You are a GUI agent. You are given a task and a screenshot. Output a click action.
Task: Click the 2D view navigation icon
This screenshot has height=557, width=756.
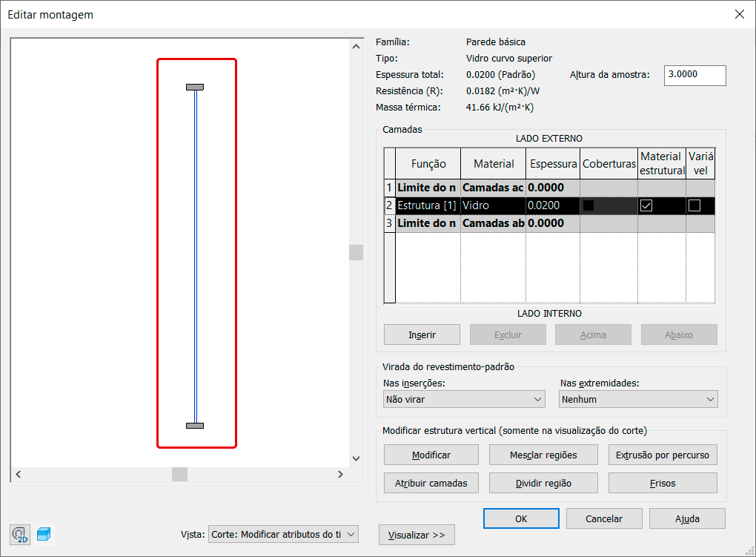pos(20,534)
